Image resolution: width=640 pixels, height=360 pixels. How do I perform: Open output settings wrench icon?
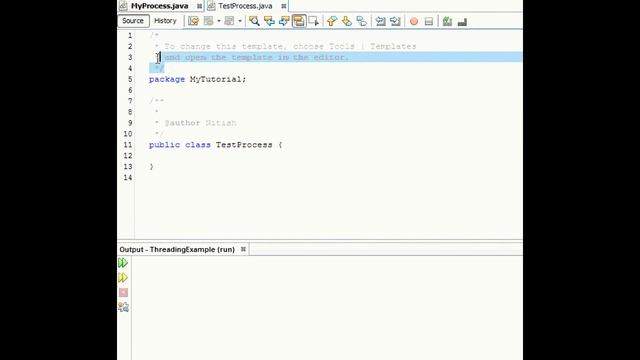click(x=124, y=307)
